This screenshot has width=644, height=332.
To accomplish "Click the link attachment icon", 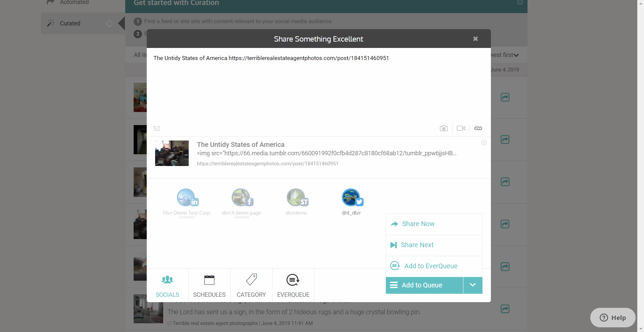I will [x=478, y=128].
